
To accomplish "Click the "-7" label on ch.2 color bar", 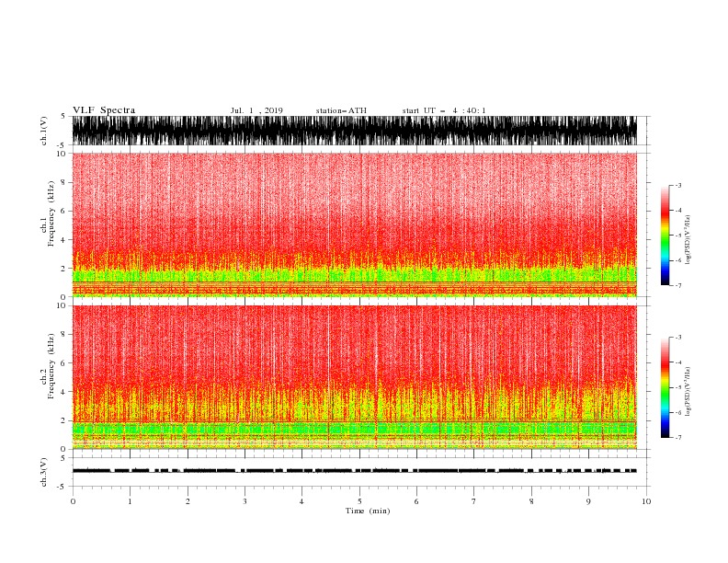I will point(677,438).
